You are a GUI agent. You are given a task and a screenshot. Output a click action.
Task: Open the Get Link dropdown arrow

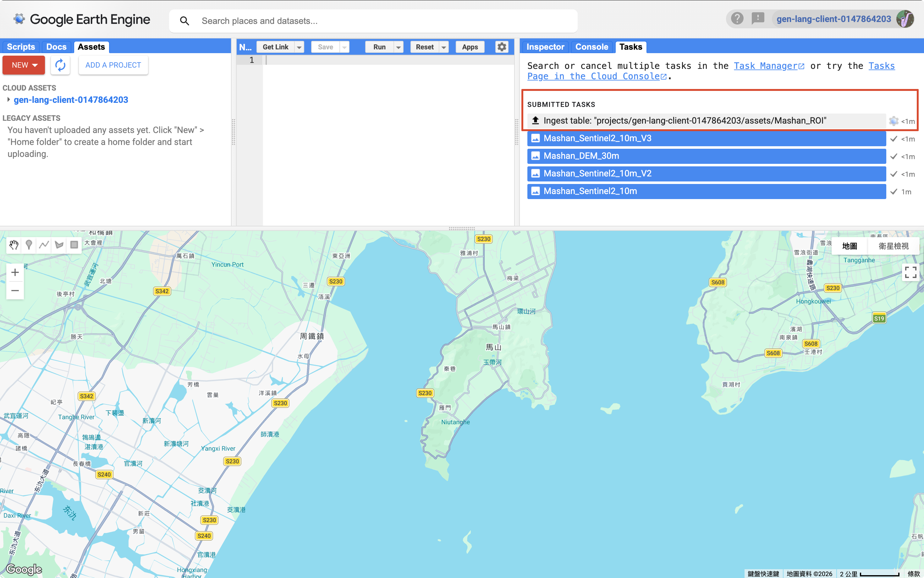click(299, 47)
